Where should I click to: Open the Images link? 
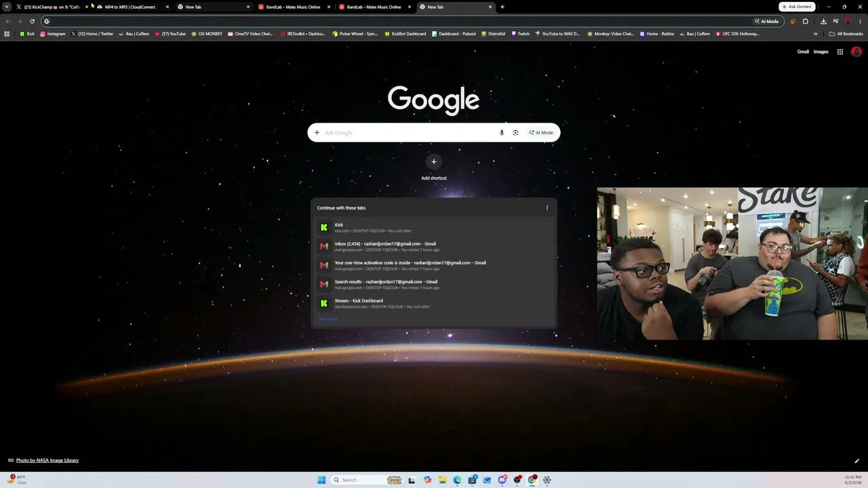click(x=821, y=52)
